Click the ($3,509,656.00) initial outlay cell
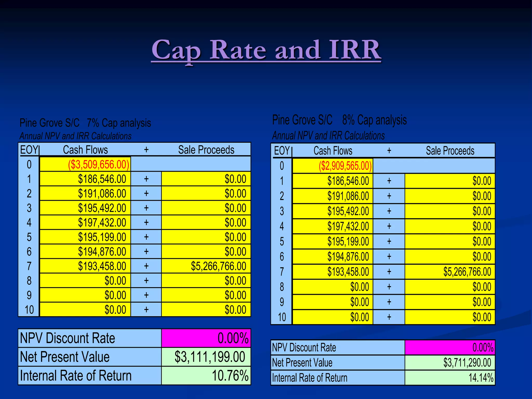The image size is (532, 399). [x=85, y=164]
